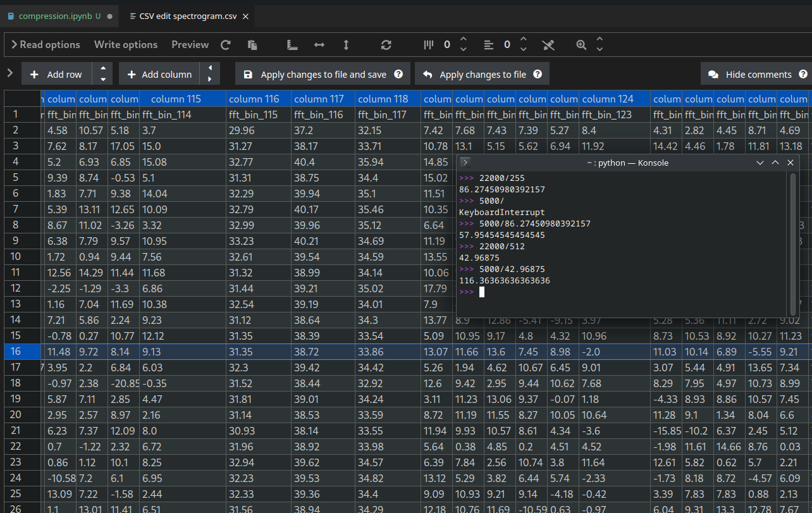Click the horizontal resize arrows icon
This screenshot has height=513, width=812.
click(319, 45)
